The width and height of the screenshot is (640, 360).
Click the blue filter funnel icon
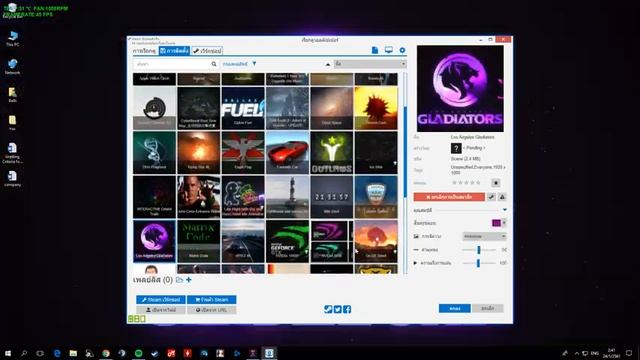tap(254, 64)
